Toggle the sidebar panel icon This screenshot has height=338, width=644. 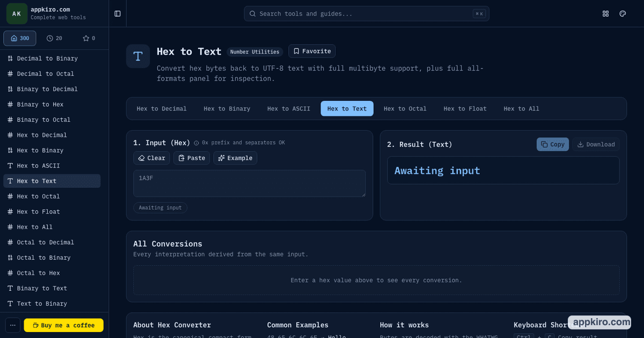[118, 13]
